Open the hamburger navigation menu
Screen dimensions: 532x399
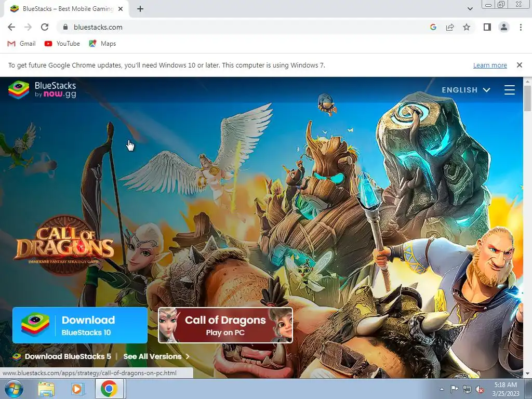(510, 90)
